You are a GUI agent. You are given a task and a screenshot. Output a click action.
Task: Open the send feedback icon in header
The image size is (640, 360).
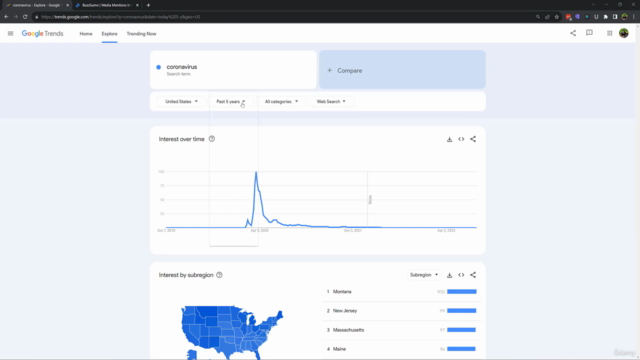coord(589,33)
